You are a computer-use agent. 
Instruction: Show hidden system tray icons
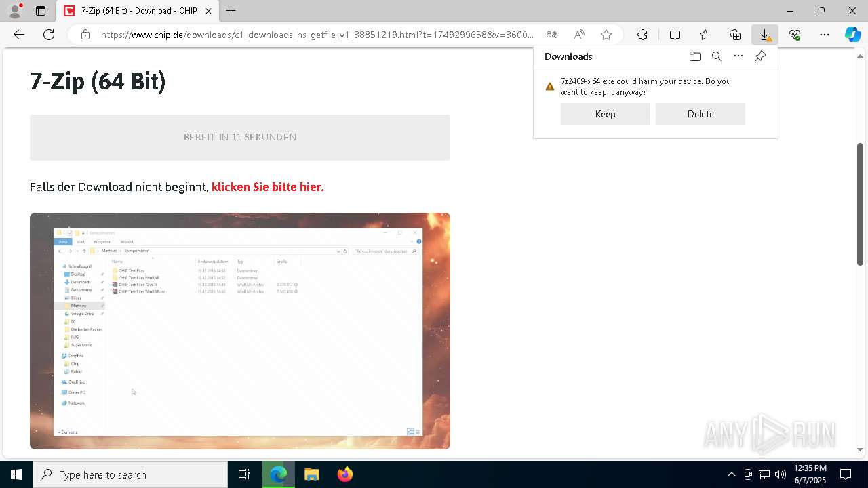(x=731, y=474)
